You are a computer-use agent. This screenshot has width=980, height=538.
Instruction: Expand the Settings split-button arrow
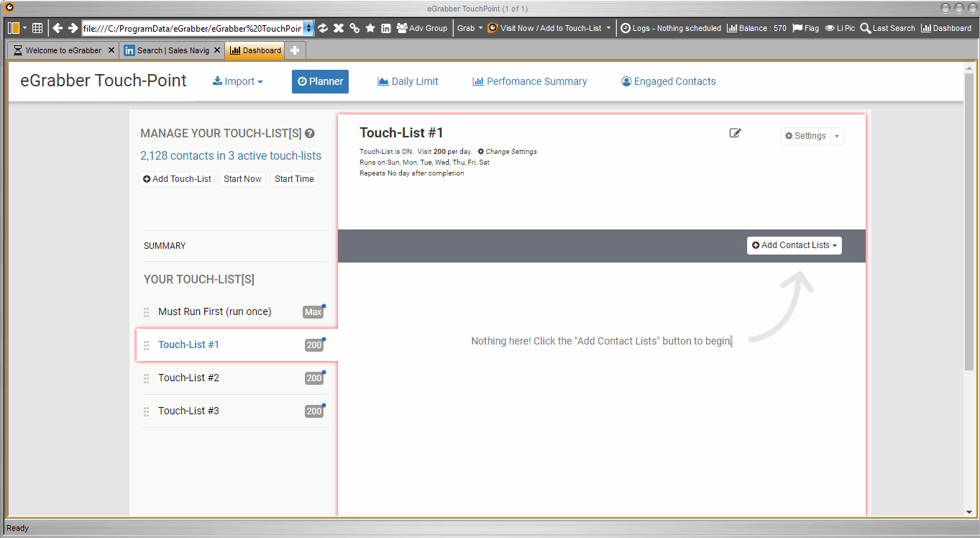click(837, 136)
